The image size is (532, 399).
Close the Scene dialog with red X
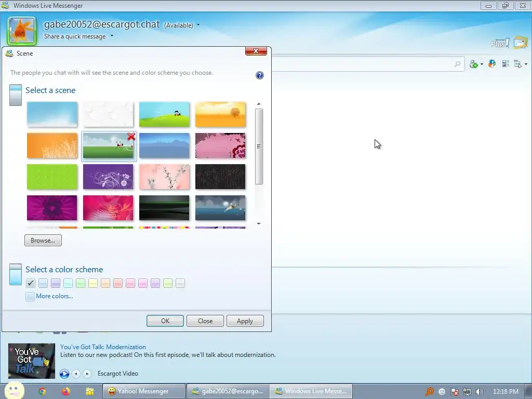click(x=256, y=51)
